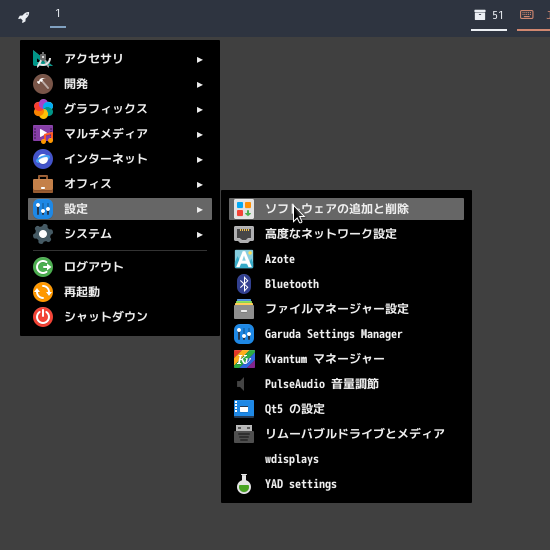Screen dimensions: 550x550
Task: Click the red シャットダウン power icon
Action: click(43, 317)
